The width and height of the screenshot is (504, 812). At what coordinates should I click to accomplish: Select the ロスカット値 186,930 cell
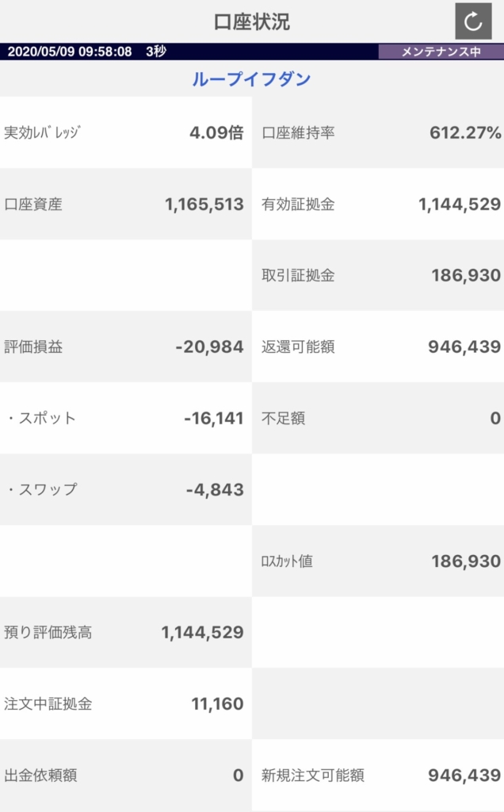378,561
